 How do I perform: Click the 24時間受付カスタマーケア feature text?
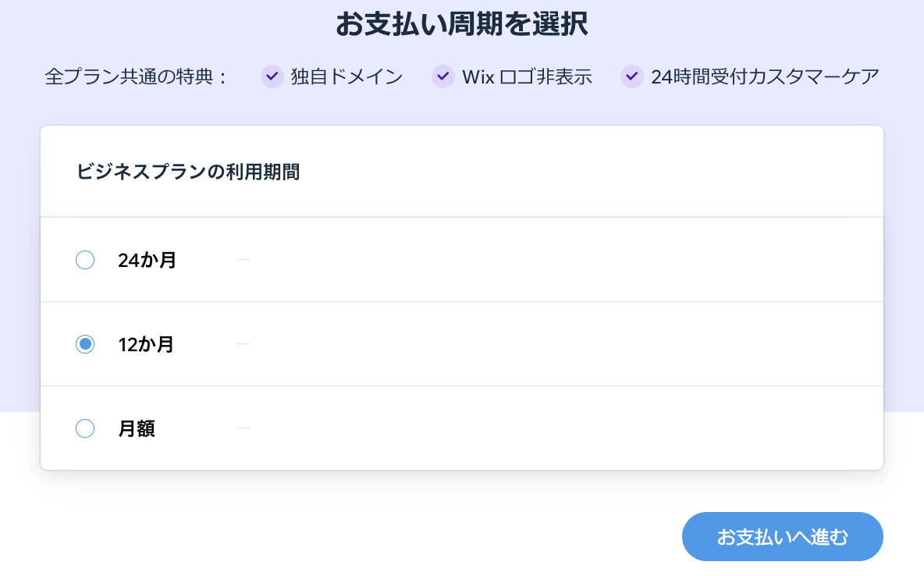coord(765,76)
